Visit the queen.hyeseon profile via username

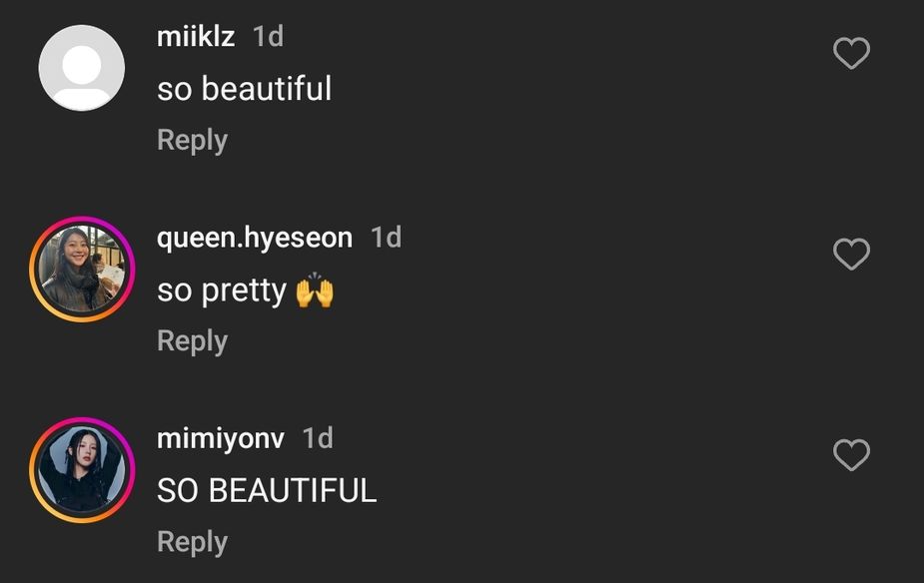tap(255, 238)
